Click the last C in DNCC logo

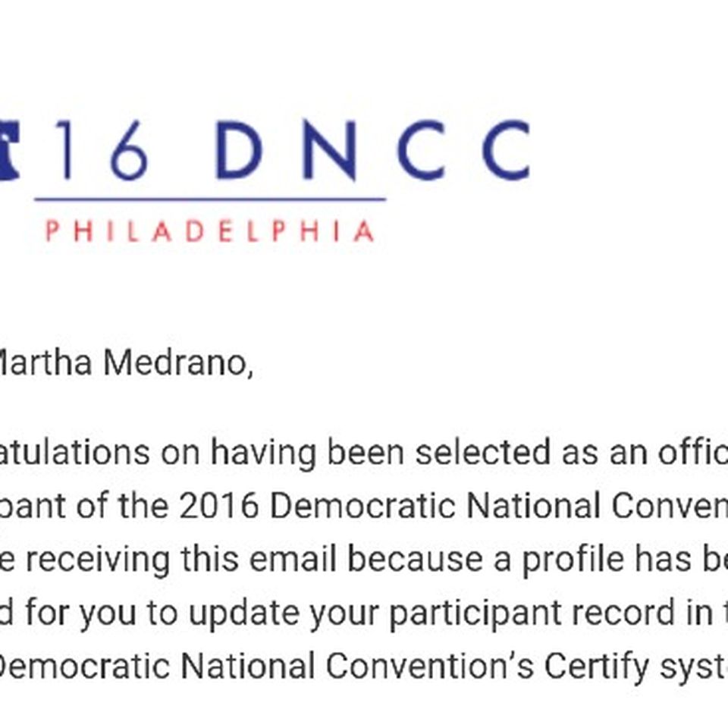click(506, 149)
